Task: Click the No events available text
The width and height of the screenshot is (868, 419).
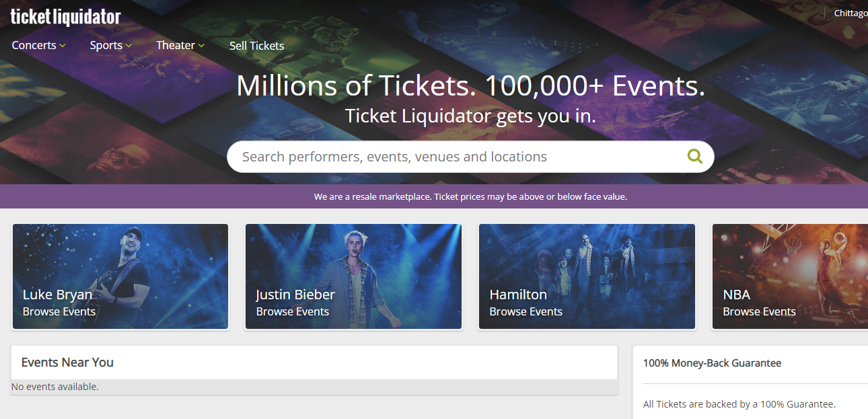Action: (55, 387)
